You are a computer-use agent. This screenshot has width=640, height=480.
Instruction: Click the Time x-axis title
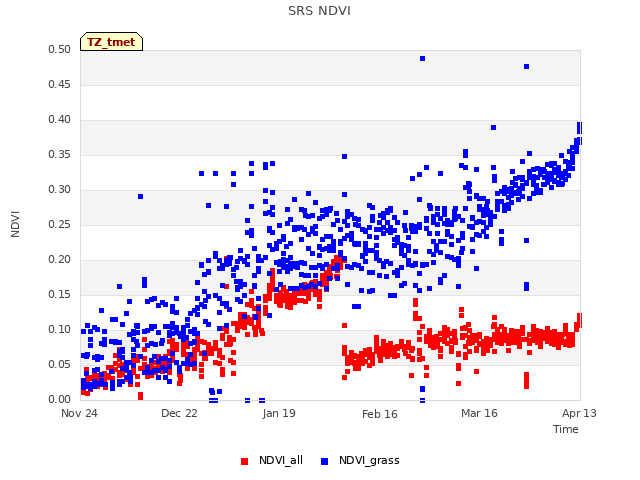point(566,429)
